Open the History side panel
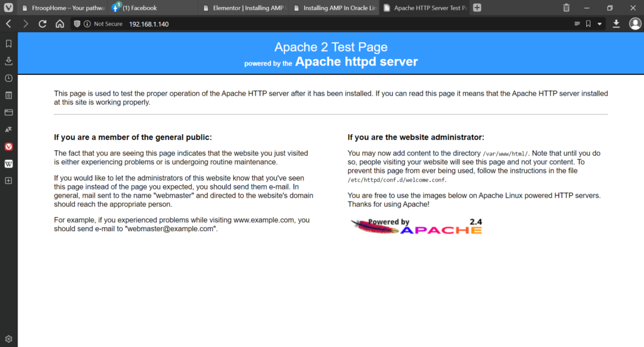The width and height of the screenshot is (644, 347). 9,78
